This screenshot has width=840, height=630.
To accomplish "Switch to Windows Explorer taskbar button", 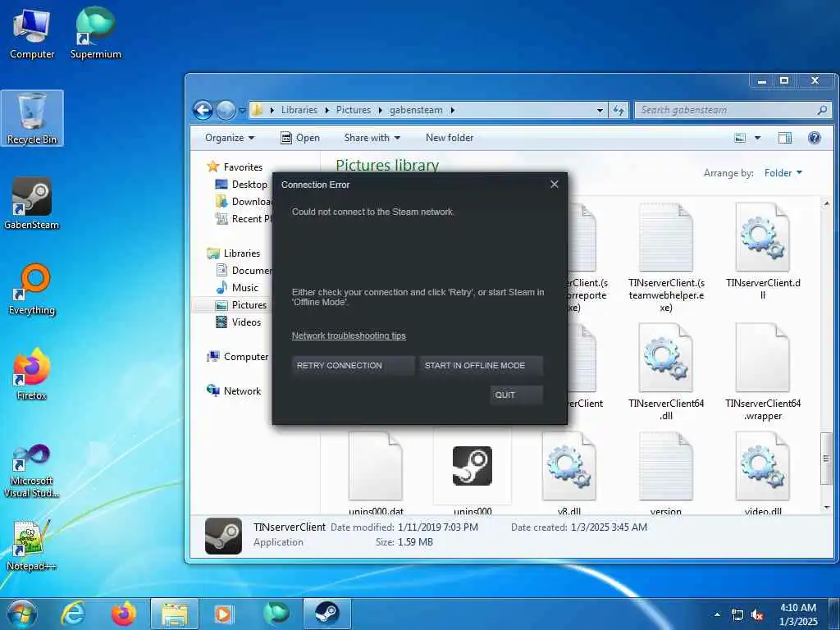I will (175, 614).
